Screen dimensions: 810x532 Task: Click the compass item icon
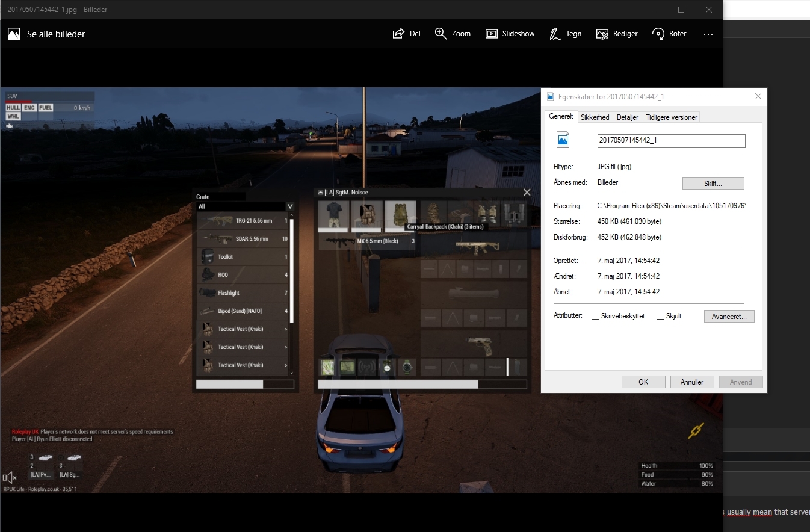[387, 367]
